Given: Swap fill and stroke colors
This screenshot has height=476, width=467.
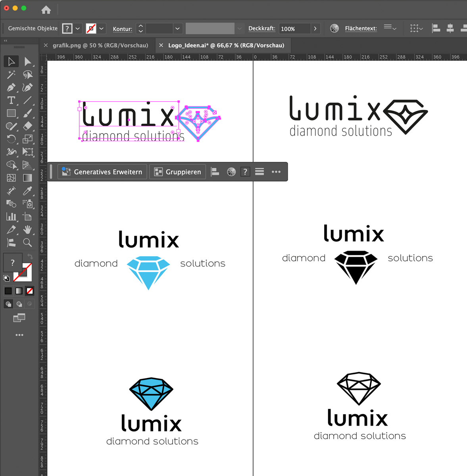Looking at the screenshot, I should 30,257.
